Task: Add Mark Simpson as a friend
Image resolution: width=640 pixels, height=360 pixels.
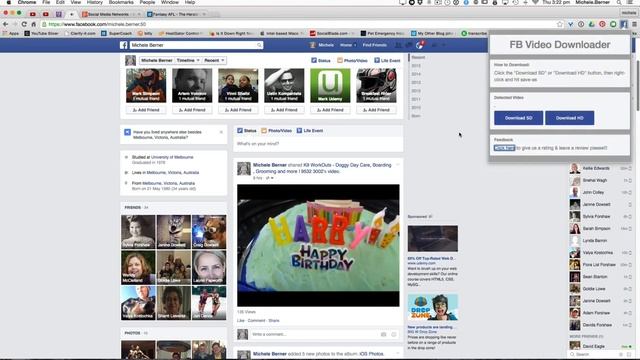Action: click(x=146, y=110)
